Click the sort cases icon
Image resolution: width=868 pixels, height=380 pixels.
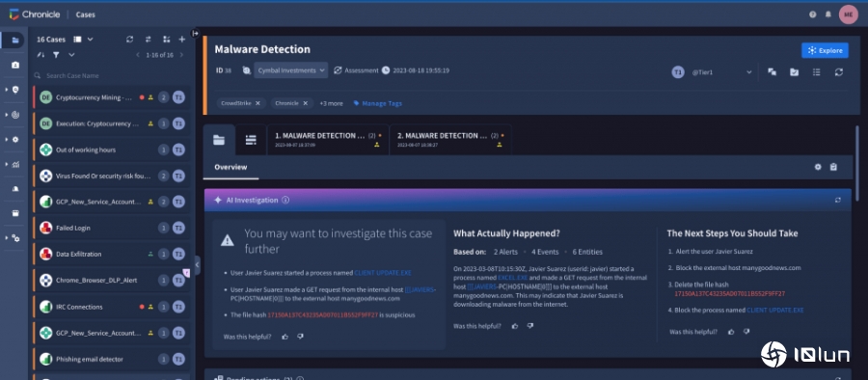pos(41,55)
